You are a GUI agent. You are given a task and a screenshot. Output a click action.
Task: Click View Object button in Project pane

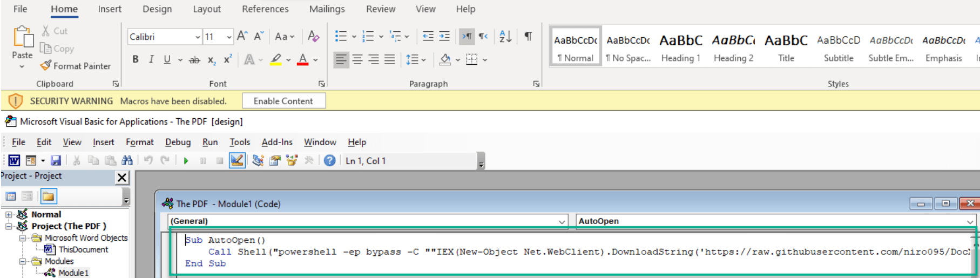pyautogui.click(x=27, y=196)
